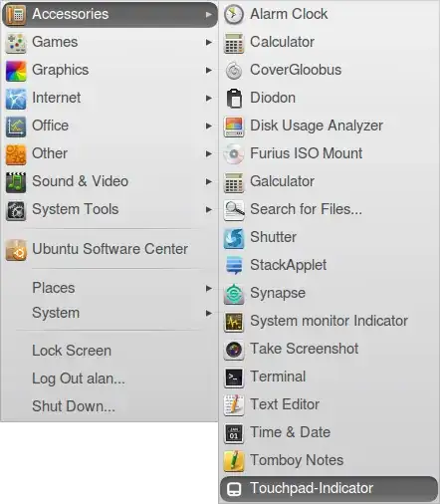440x504 pixels.
Task: Click the Alarm Clock icon
Action: pyautogui.click(x=234, y=14)
